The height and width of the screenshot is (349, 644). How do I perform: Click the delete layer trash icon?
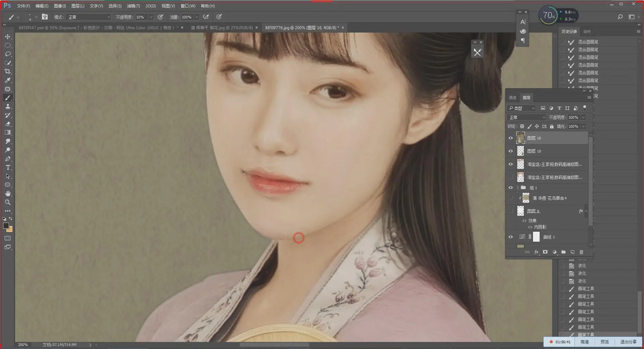(x=581, y=252)
